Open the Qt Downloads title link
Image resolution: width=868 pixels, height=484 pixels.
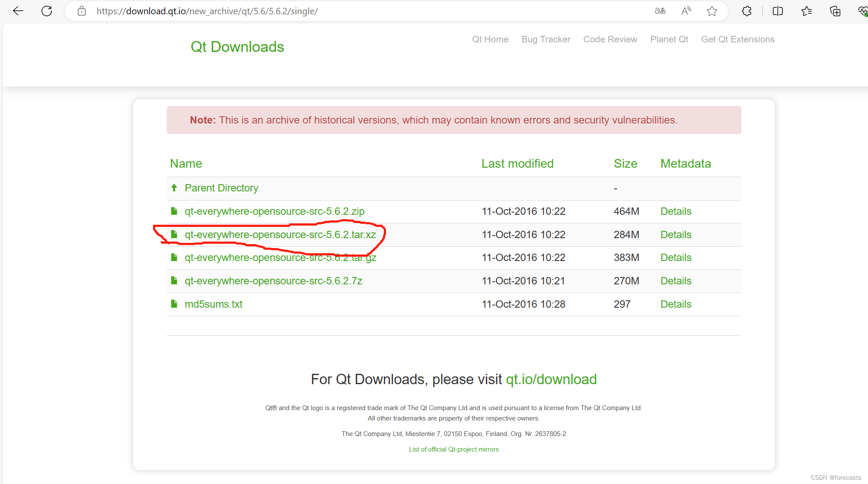[x=237, y=47]
